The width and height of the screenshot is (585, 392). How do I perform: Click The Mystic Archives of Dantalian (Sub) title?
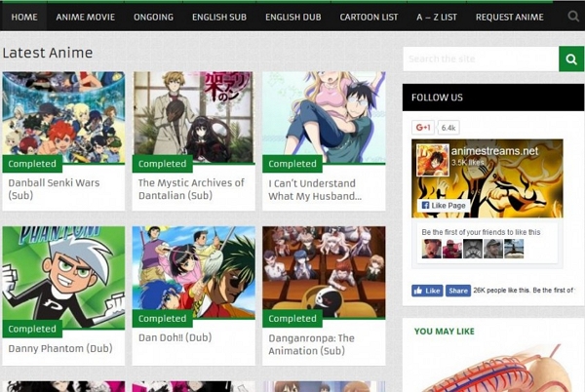(x=191, y=189)
